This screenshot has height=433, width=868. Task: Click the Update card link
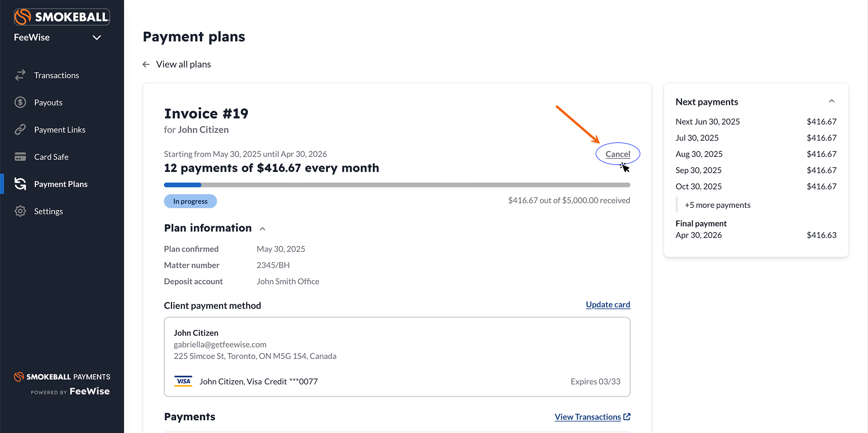(608, 304)
